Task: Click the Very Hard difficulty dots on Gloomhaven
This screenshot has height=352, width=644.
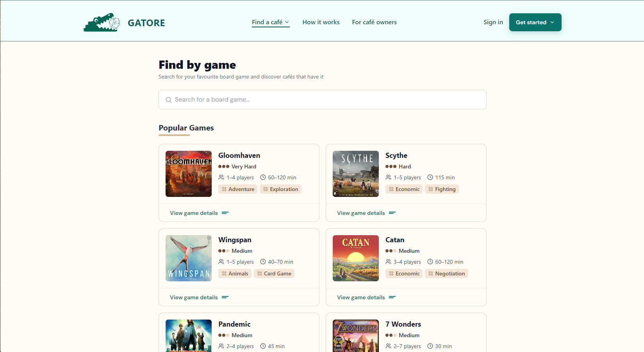Action: (x=224, y=166)
